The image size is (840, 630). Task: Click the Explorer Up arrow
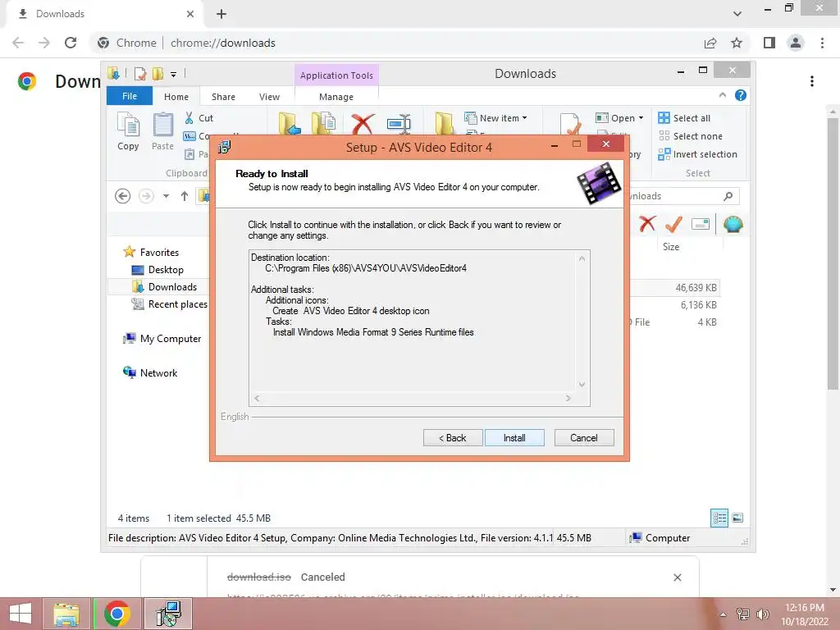click(x=185, y=196)
